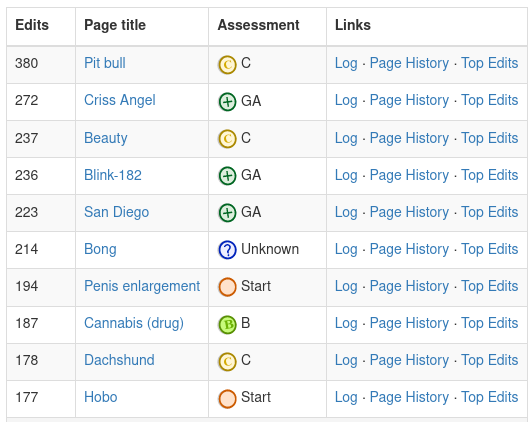Open the Log link for Cannabis (drug)
Screen dimensions: 531x422
tap(346, 323)
